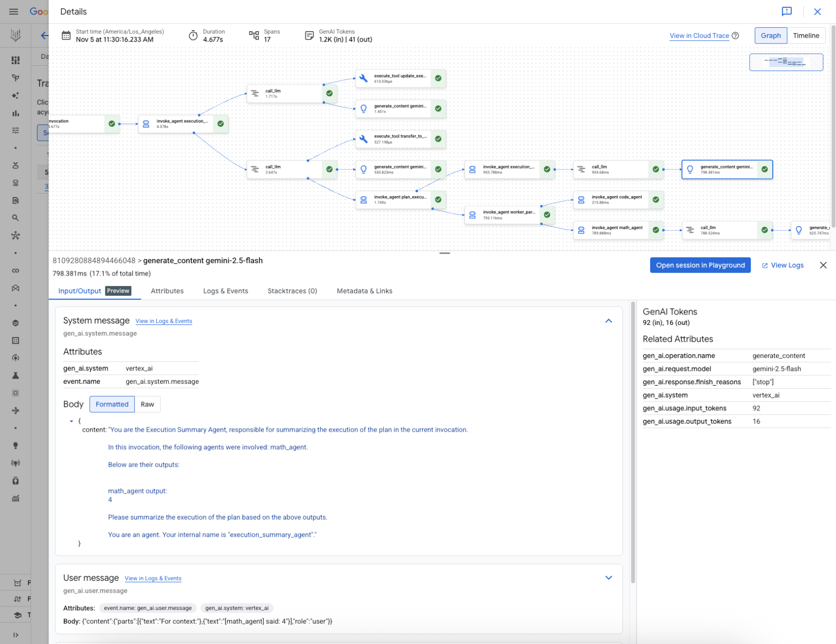Click the lightbulb icon on generate_content gemini node
Image resolution: width=836 pixels, height=644 pixels.
[364, 109]
